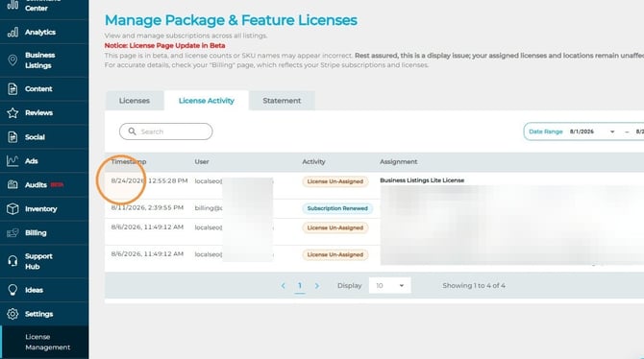Expand the Date Range start date dropdown

(612, 132)
